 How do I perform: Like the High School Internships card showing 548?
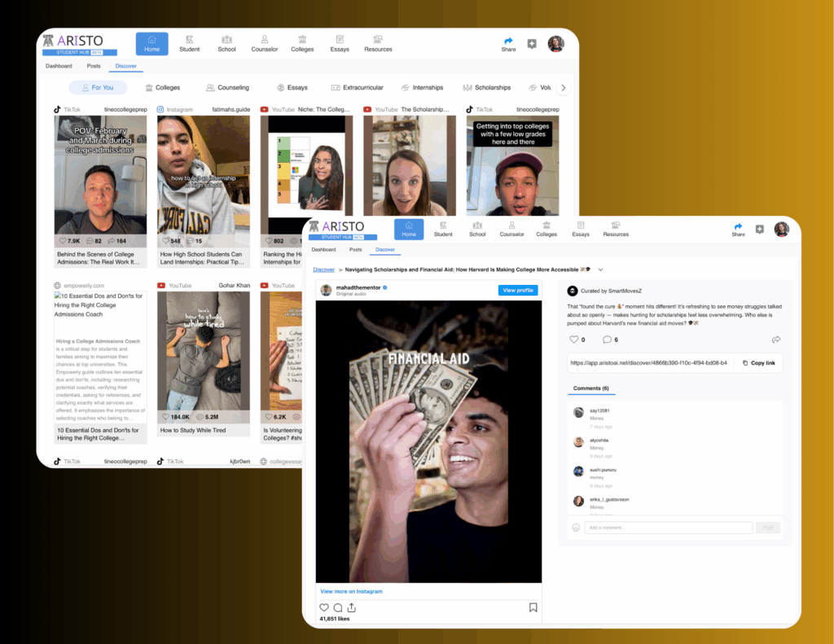point(166,241)
